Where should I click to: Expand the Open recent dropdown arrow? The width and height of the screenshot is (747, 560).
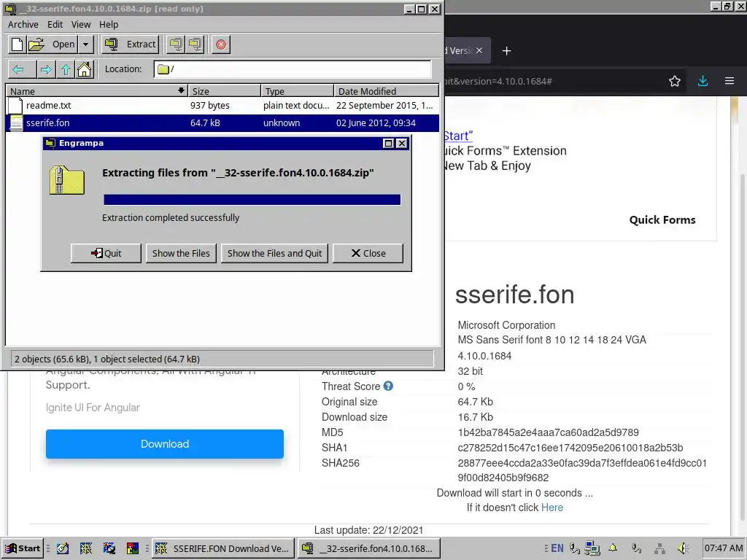coord(86,44)
